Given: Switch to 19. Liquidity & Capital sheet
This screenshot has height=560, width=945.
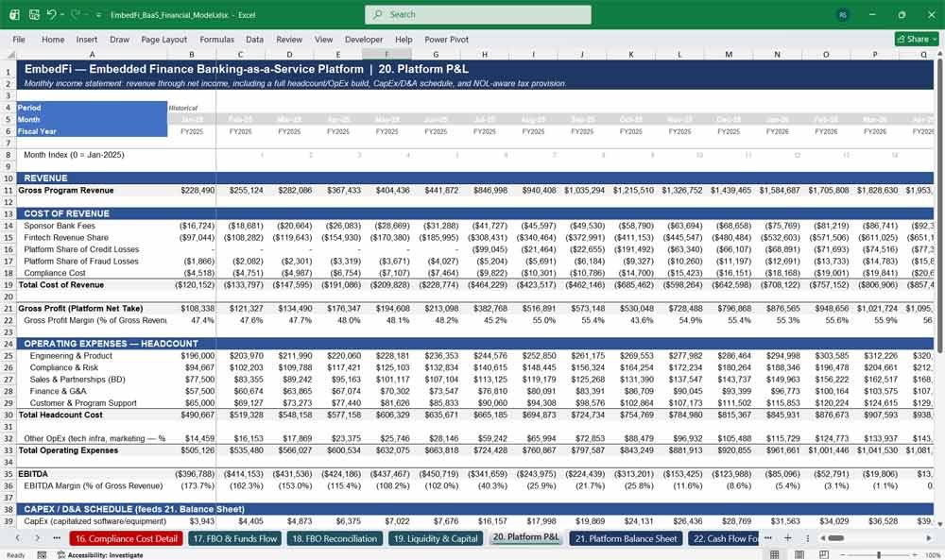Looking at the screenshot, I should (x=436, y=538).
